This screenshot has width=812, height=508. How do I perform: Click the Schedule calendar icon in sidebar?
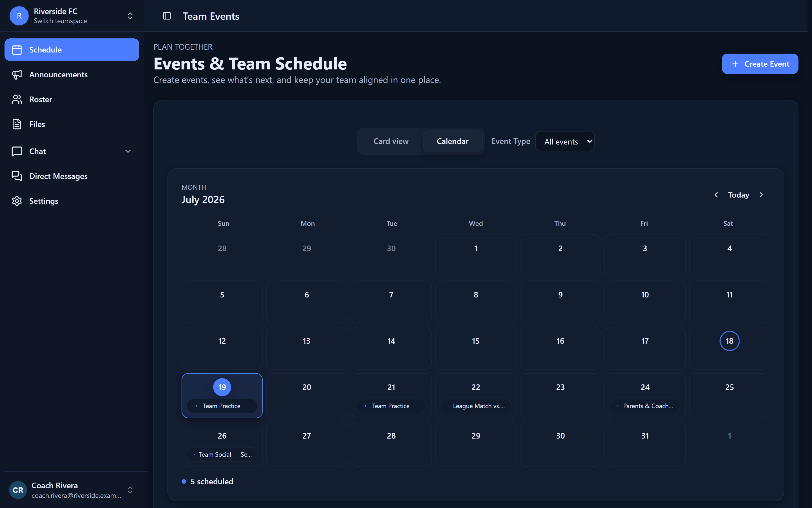[17, 50]
